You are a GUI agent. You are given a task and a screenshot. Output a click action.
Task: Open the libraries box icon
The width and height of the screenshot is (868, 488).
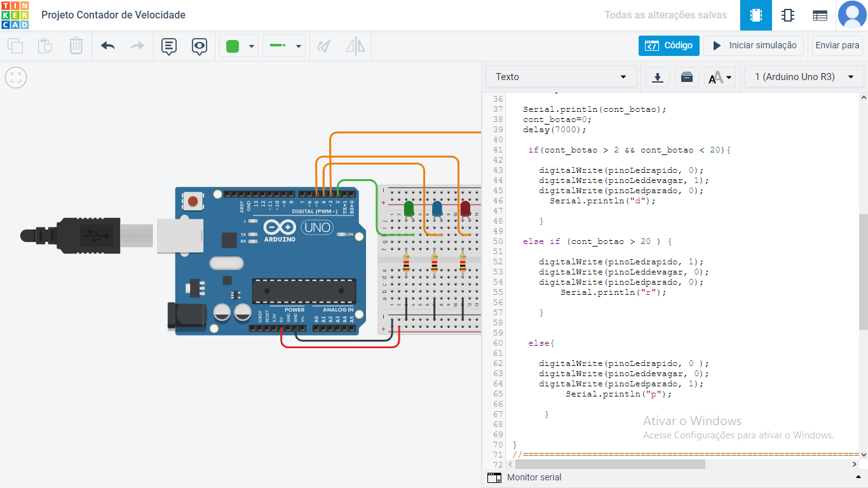point(686,77)
